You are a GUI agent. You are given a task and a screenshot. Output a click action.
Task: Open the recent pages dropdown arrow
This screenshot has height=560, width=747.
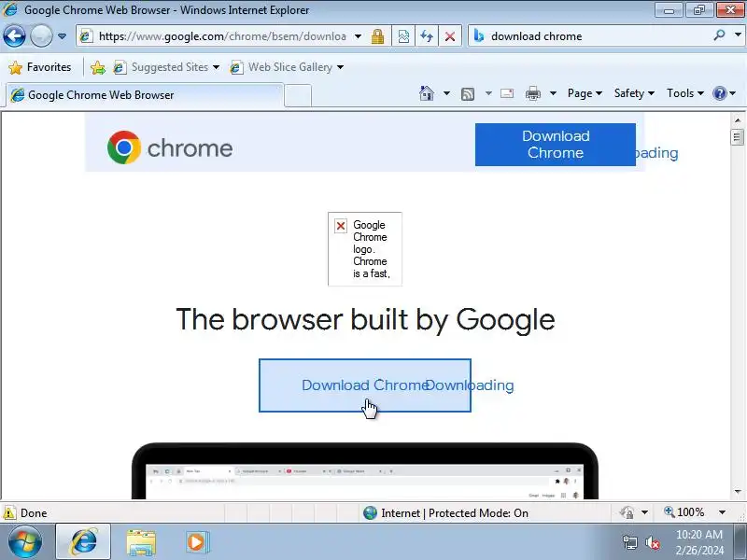[x=62, y=36]
